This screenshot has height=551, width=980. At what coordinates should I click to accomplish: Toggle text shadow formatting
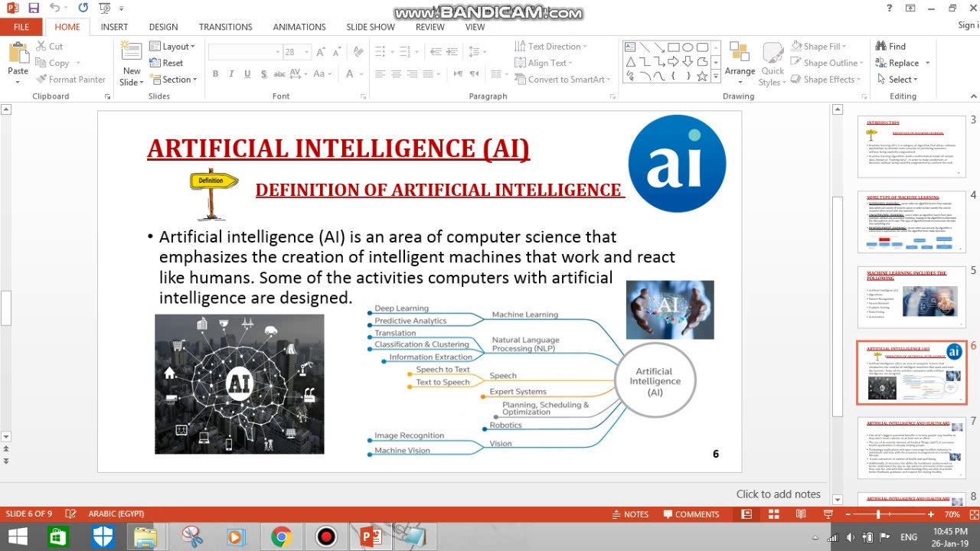[x=263, y=74]
